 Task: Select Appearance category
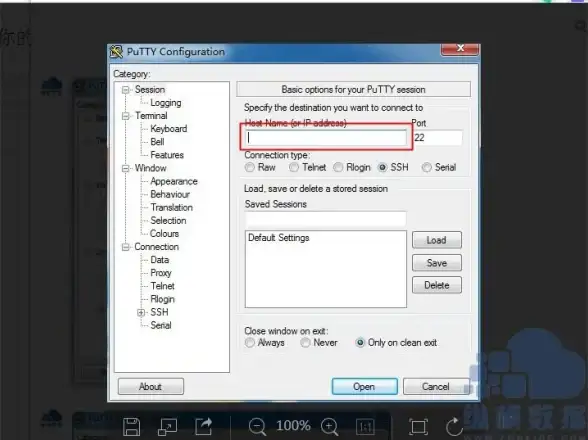click(x=174, y=182)
